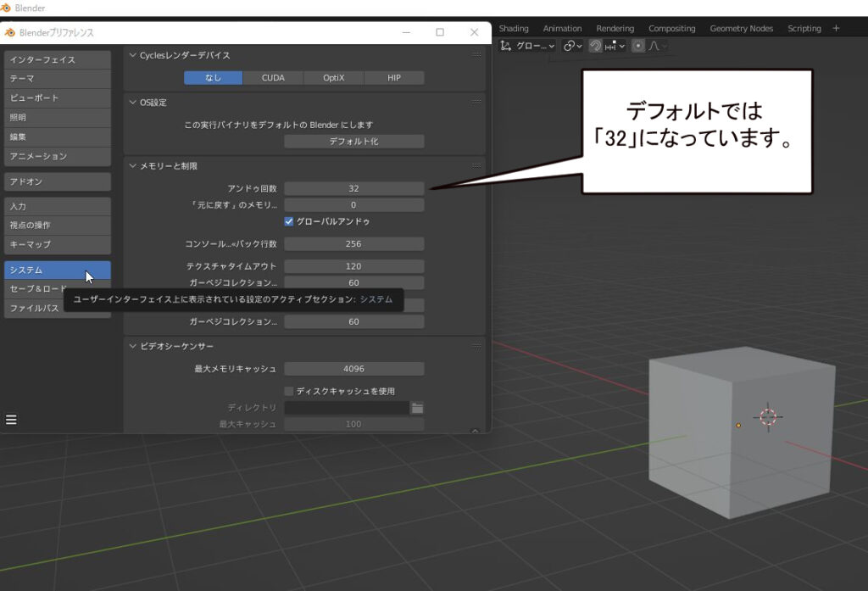Click the directory folder browse icon
Viewport: 868px width, 591px height.
click(x=417, y=408)
